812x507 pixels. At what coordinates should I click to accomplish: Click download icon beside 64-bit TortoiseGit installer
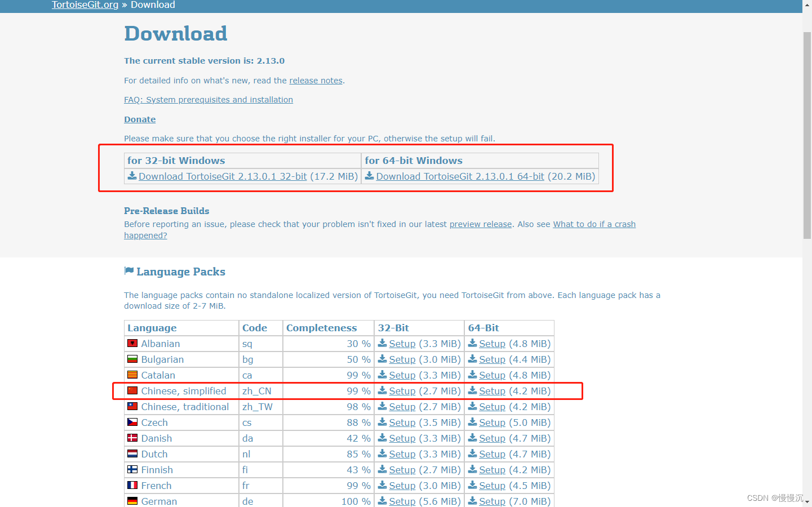(370, 176)
